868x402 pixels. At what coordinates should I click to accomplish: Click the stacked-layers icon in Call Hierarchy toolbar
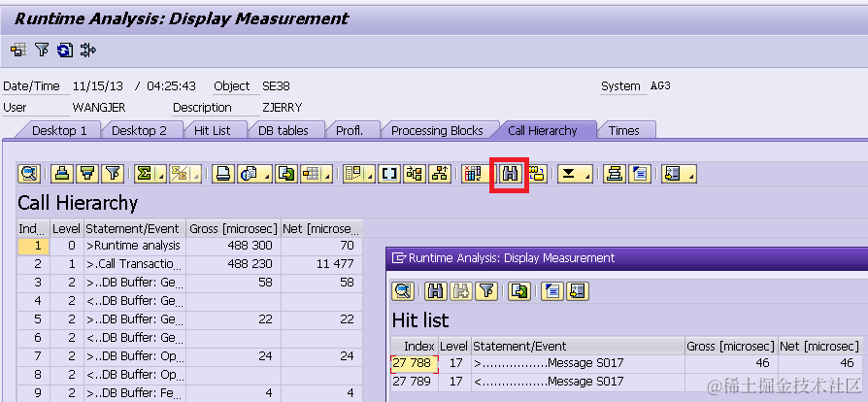(614, 174)
